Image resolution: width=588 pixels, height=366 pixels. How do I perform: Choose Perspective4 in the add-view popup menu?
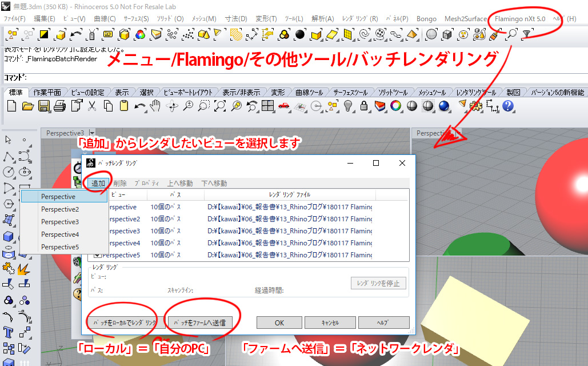[x=64, y=234]
